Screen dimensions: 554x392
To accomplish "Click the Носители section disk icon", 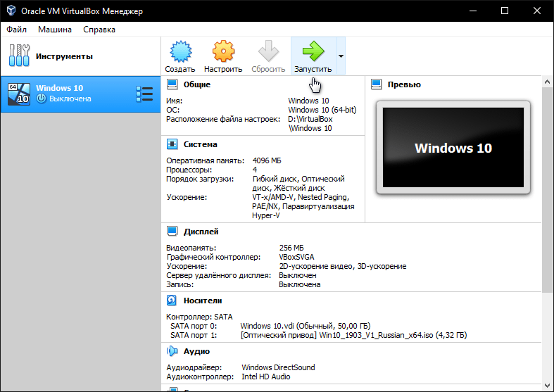I will pyautogui.click(x=172, y=301).
